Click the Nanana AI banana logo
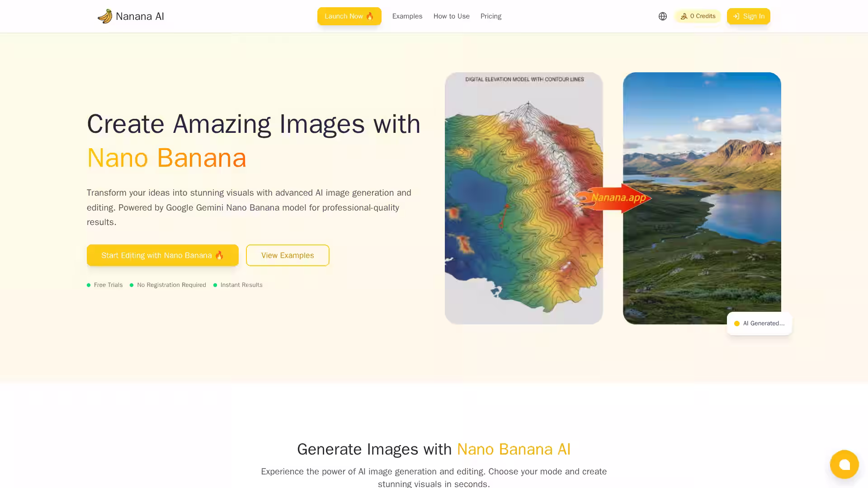The width and height of the screenshot is (868, 488). coord(105,16)
